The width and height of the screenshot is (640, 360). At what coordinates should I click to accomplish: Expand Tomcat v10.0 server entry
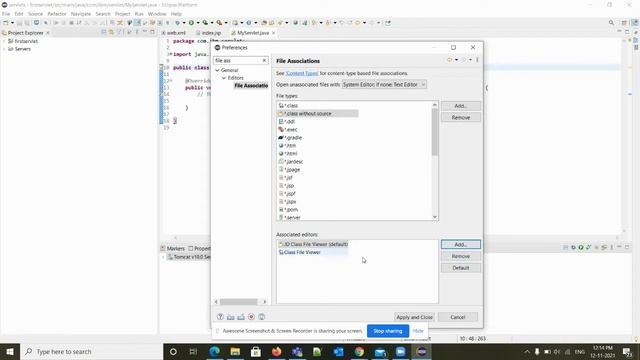[164, 257]
